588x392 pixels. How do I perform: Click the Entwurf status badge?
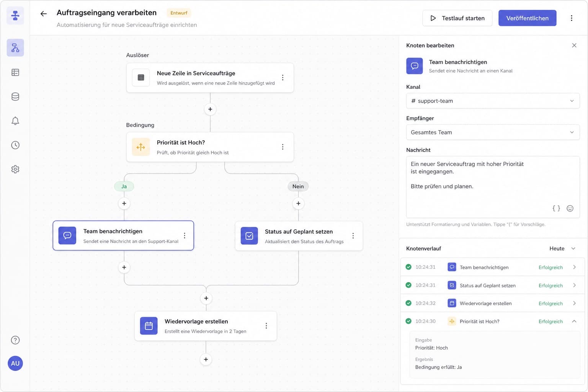coord(179,13)
